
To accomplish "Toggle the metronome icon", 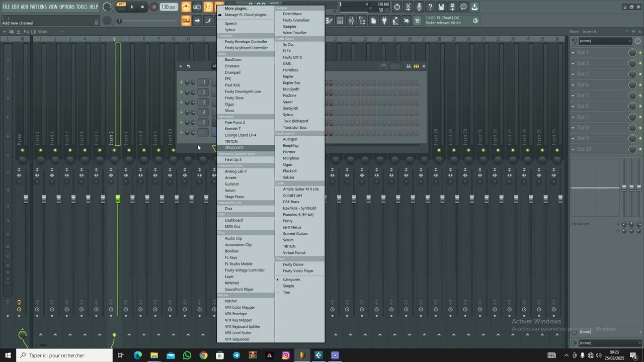I will click(x=186, y=7).
